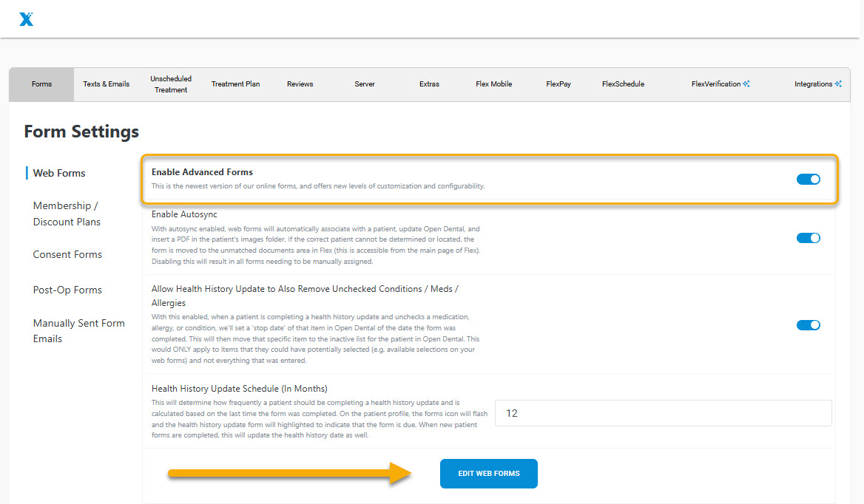This screenshot has height=504, width=864.
Task: Click sparkle icon next to FlexVerification
Action: (x=746, y=84)
